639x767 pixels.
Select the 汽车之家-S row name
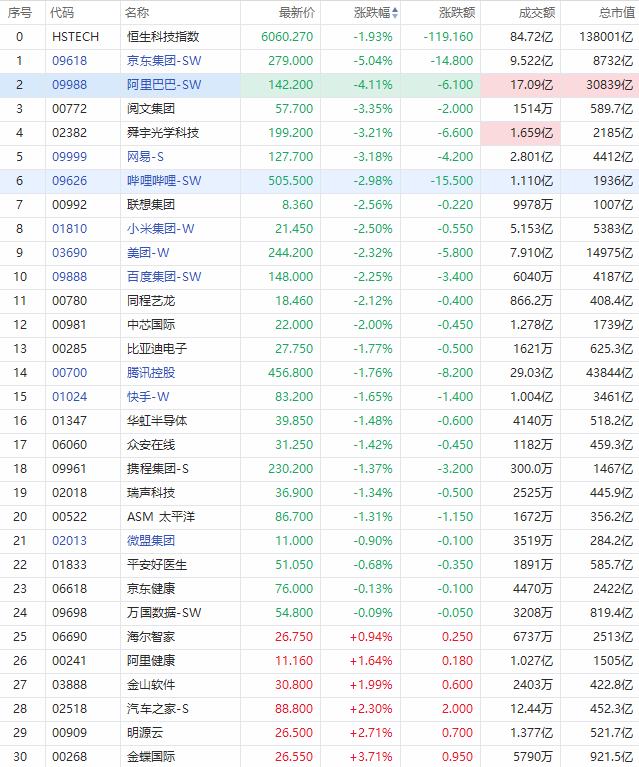(x=158, y=708)
